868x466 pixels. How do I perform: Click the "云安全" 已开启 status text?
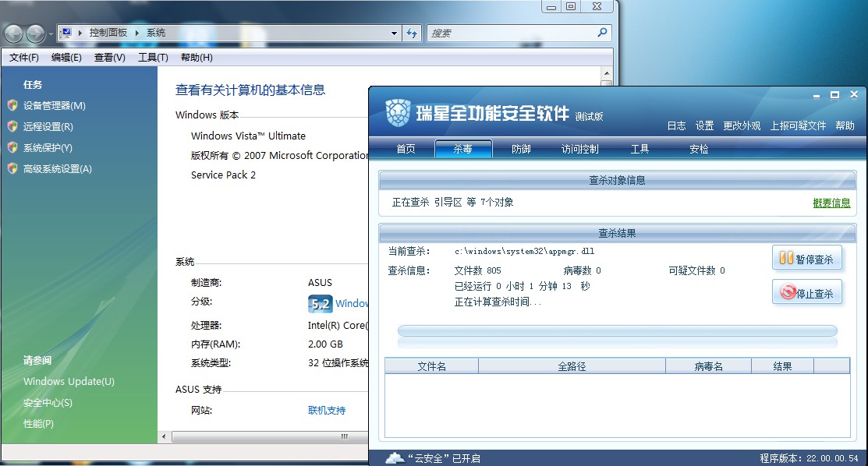coord(444,458)
